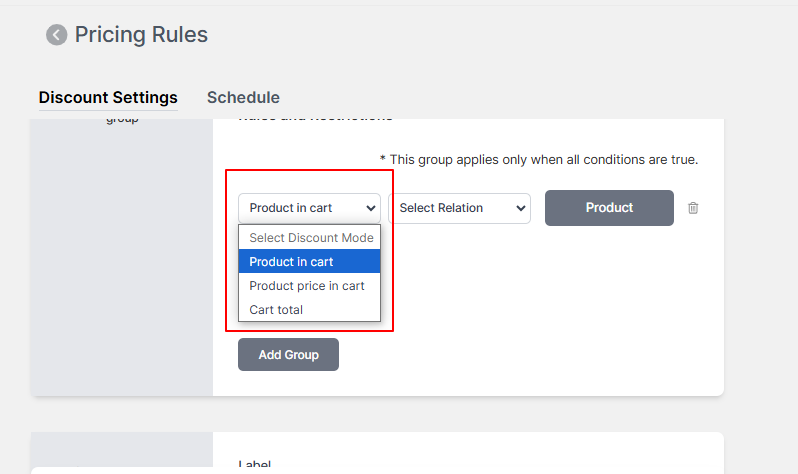Collapse the Product in cart combo box
The width and height of the screenshot is (798, 474).
pyautogui.click(x=309, y=208)
